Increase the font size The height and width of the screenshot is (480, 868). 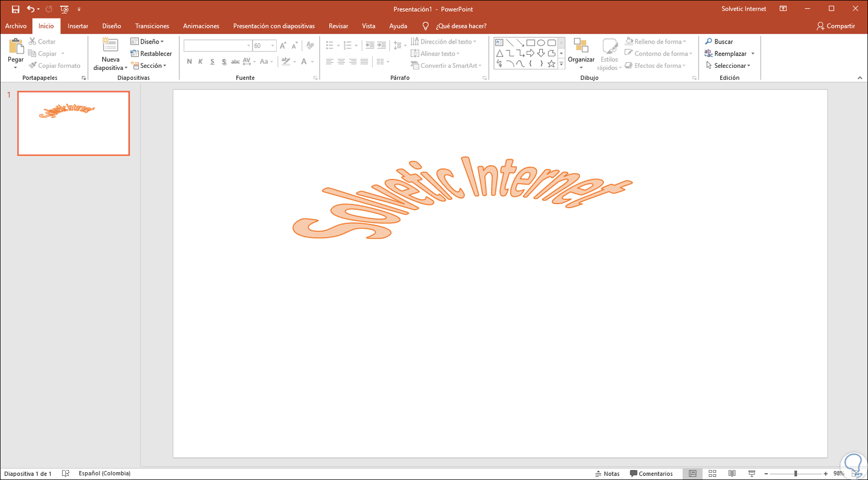(283, 46)
